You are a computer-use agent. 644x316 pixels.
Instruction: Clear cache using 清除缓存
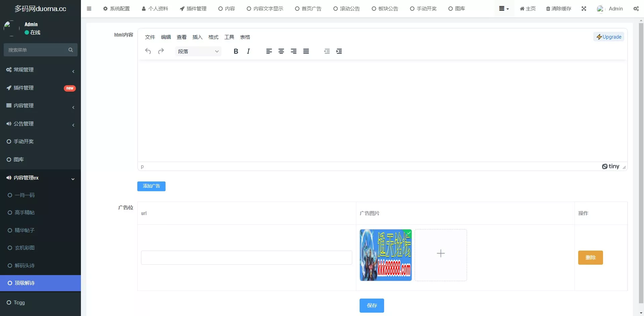coord(558,8)
